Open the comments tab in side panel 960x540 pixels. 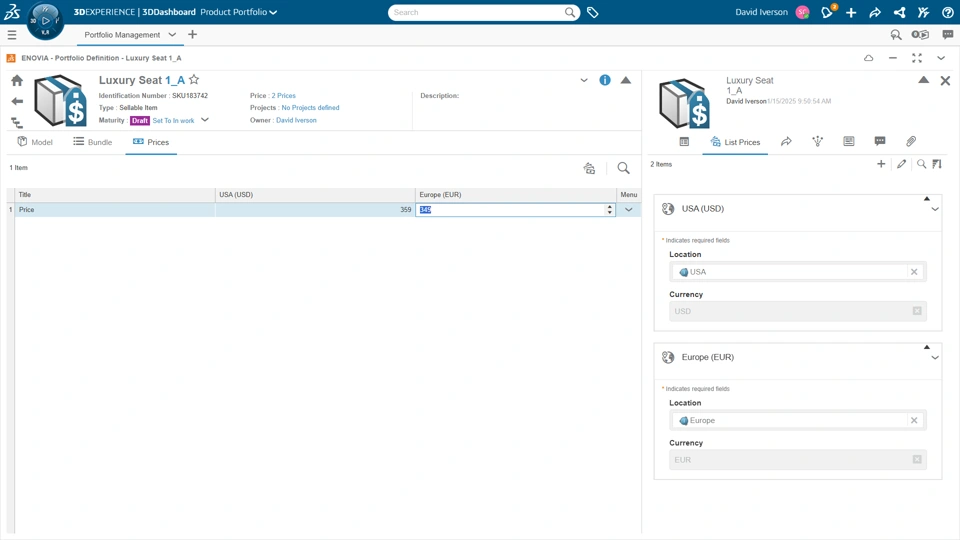(x=880, y=141)
